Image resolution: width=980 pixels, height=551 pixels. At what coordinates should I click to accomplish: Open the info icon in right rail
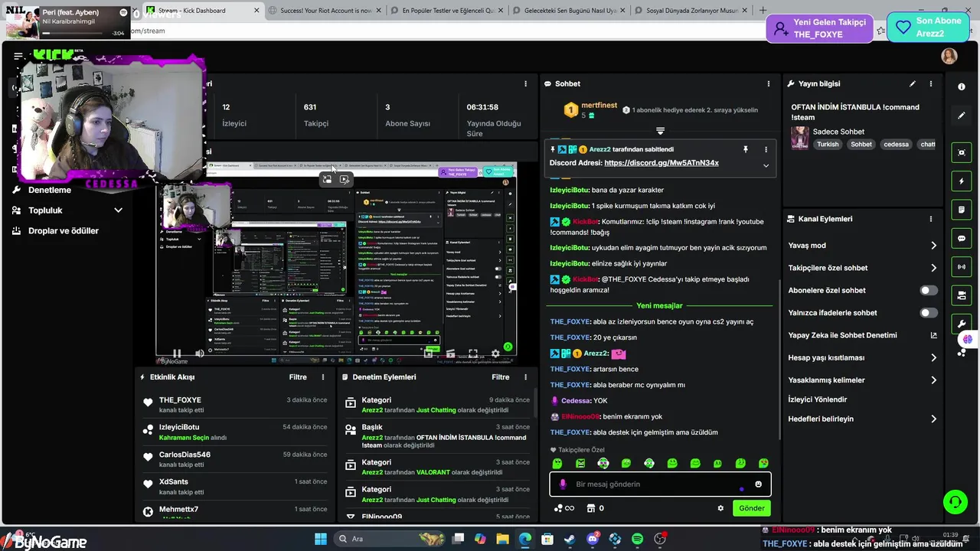click(962, 86)
